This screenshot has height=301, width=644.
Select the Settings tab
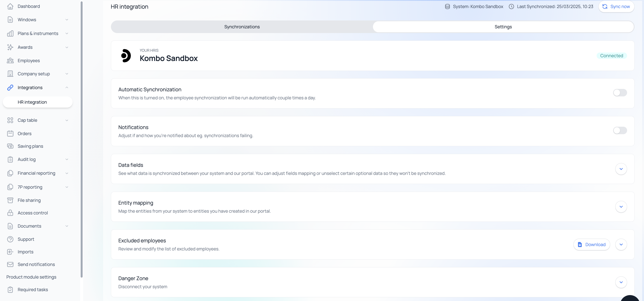[503, 27]
